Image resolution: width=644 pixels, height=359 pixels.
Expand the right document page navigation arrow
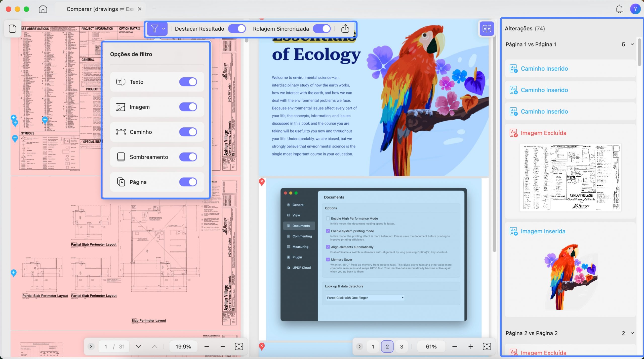pos(359,347)
